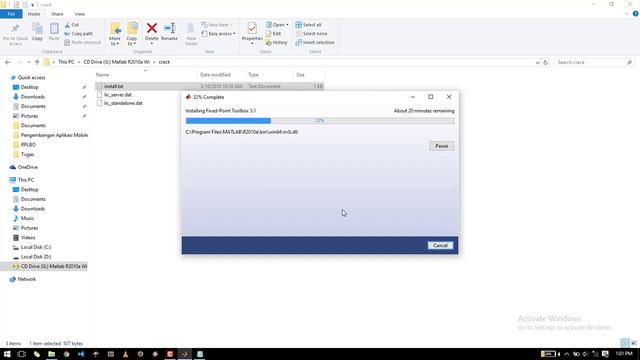This screenshot has width=640, height=360.
Task: Open Videos under This PC
Action: [x=28, y=238]
